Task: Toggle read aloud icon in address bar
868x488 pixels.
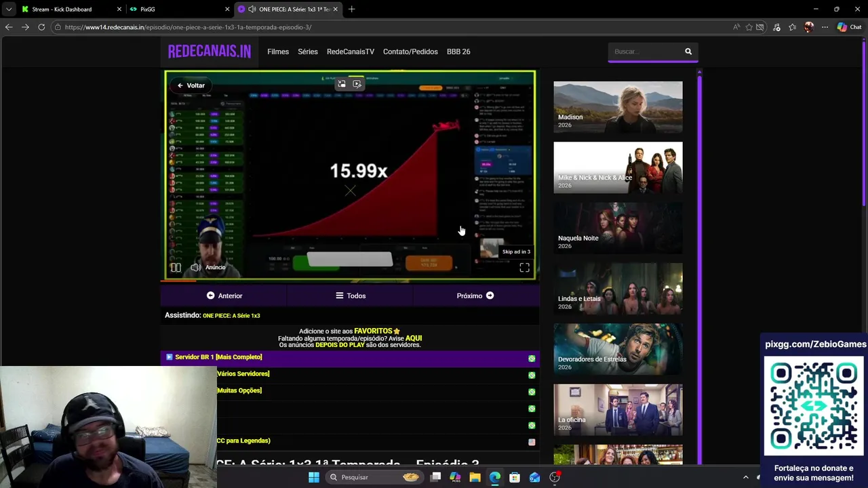Action: click(x=736, y=27)
